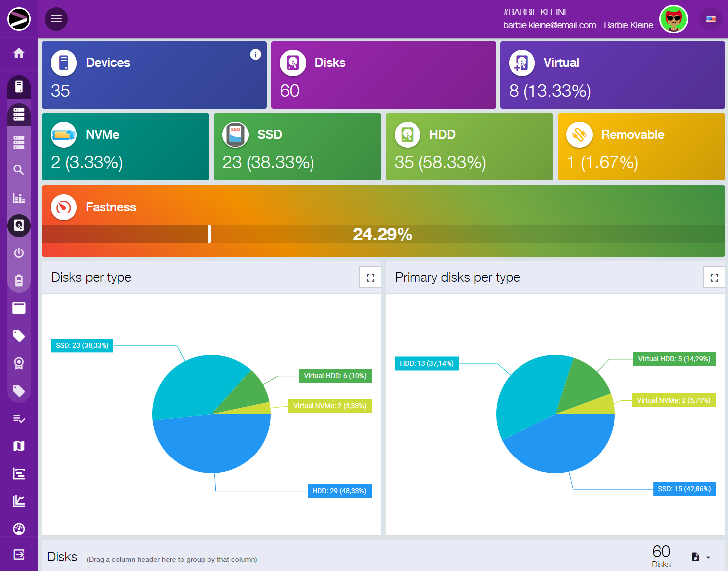Open the export dropdown arrow in Disks grid
Image resolution: width=728 pixels, height=571 pixels.
click(708, 557)
